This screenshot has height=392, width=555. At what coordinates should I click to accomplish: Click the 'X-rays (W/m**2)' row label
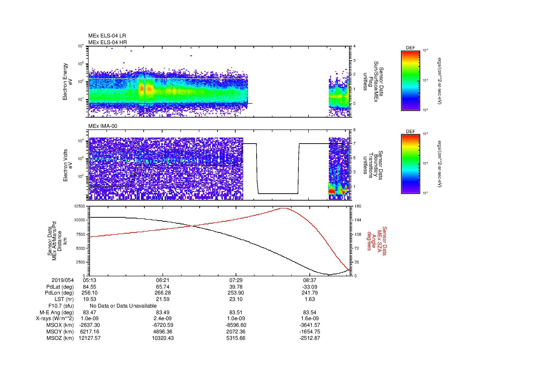[x=55, y=318]
